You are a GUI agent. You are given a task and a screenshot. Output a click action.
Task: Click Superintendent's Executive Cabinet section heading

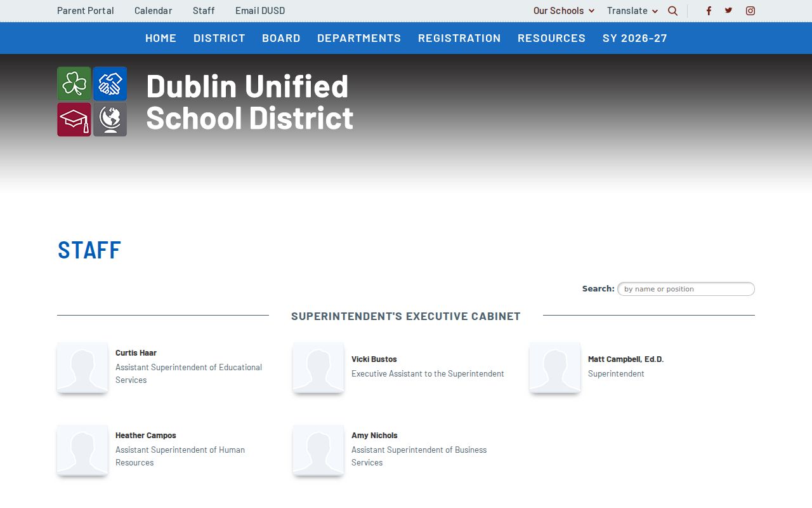[406, 316]
